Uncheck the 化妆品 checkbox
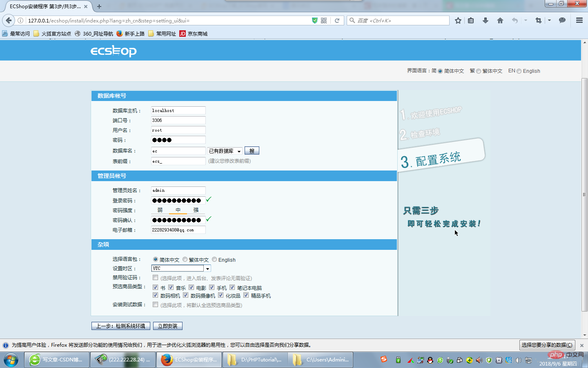588x368 pixels. pos(220,295)
